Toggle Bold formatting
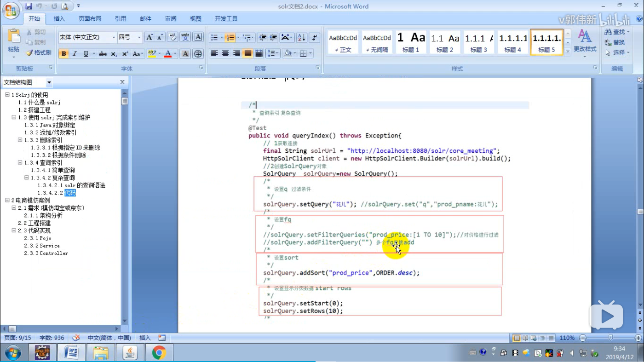The image size is (644, 362). (63, 54)
